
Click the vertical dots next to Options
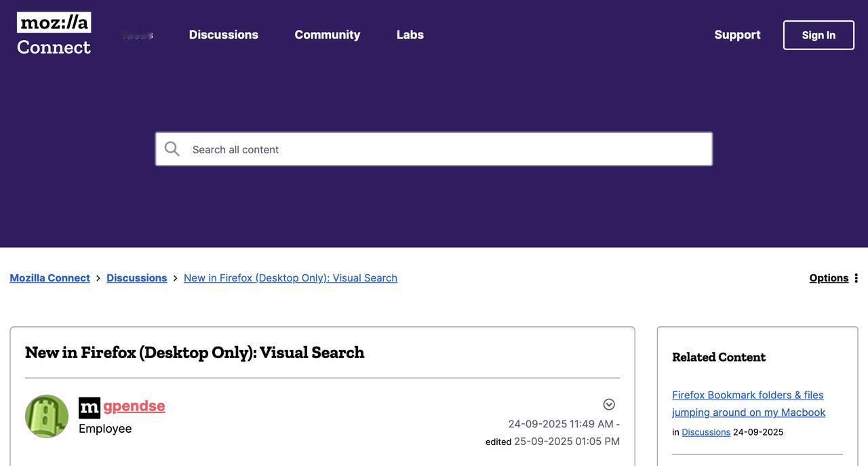[x=856, y=278]
